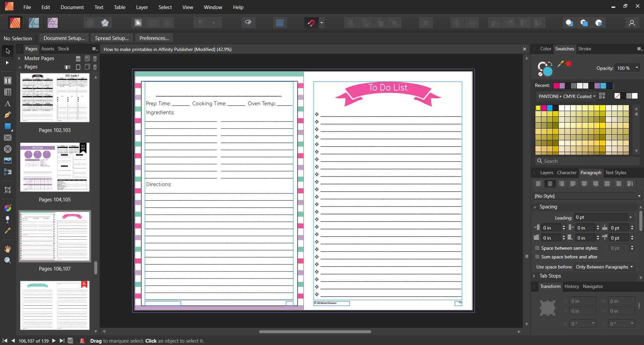Switch to the Assets tab

point(48,49)
